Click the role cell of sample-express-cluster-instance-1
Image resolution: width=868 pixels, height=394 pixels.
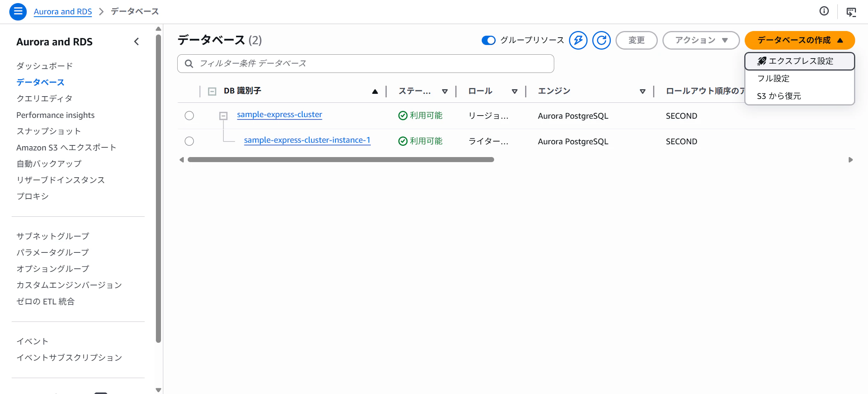tap(488, 142)
